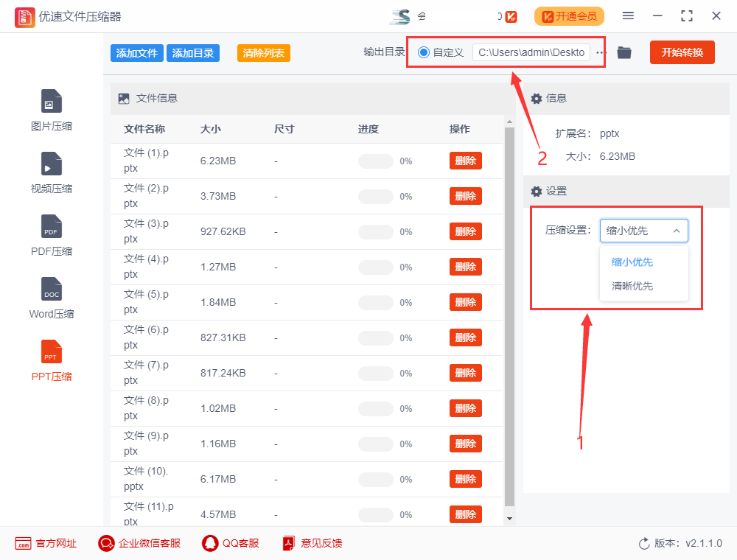
Task: Click the 大小 column header
Action: 211,129
